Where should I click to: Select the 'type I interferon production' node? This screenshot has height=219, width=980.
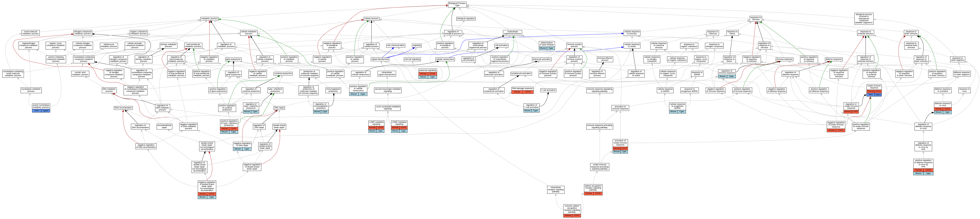click(275, 90)
